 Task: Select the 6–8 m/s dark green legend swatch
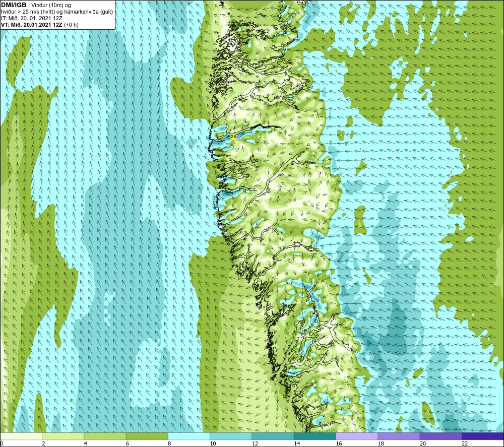point(147,436)
